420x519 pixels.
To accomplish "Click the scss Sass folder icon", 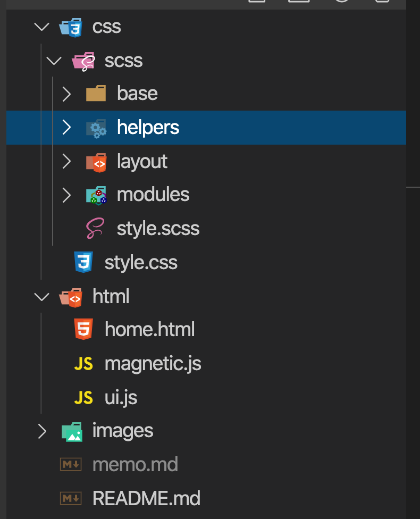I will (84, 62).
